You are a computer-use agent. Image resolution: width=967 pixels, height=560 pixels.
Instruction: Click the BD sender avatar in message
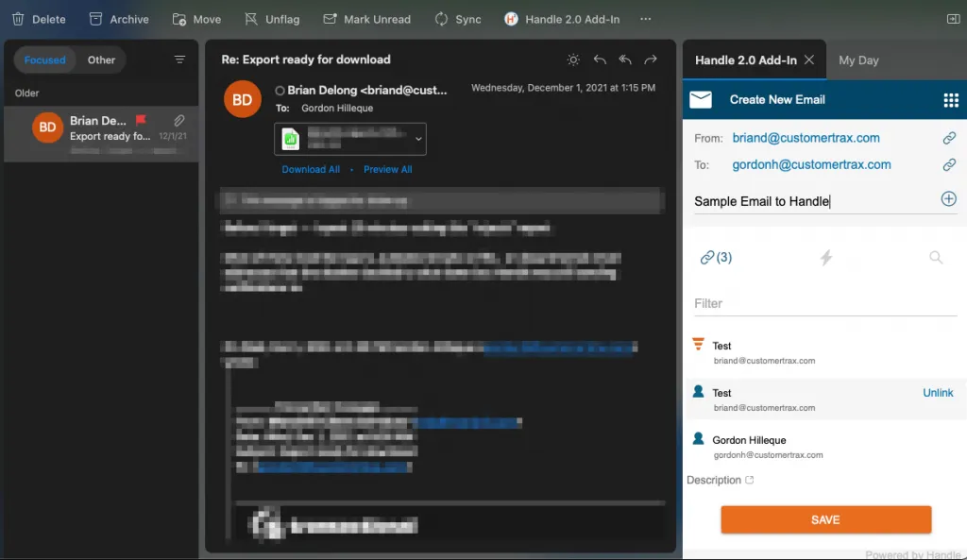[x=243, y=98]
